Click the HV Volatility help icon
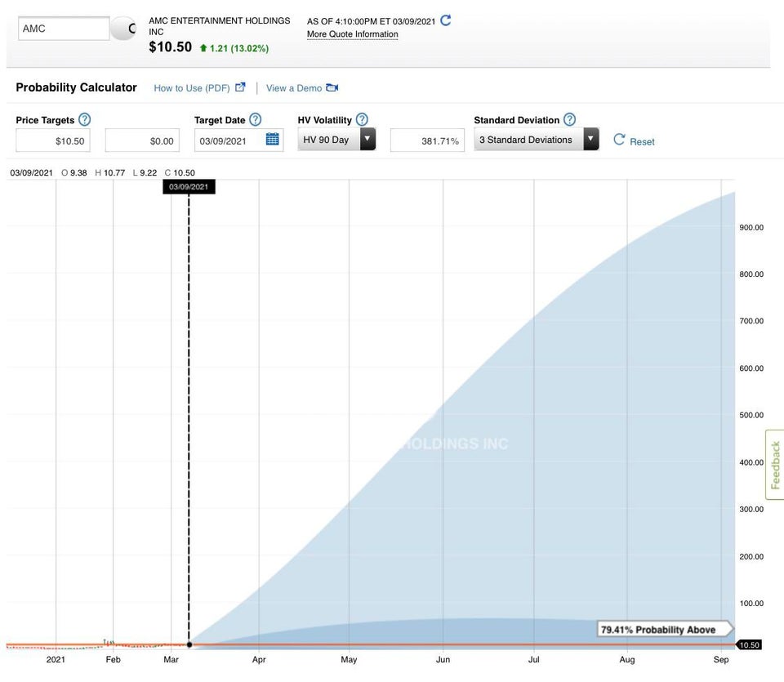 (x=362, y=119)
